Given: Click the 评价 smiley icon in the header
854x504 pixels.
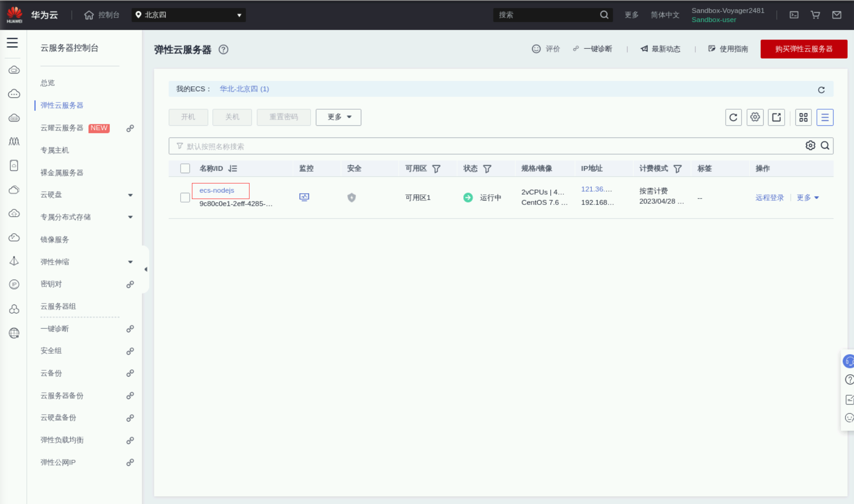Looking at the screenshot, I should click(x=536, y=49).
